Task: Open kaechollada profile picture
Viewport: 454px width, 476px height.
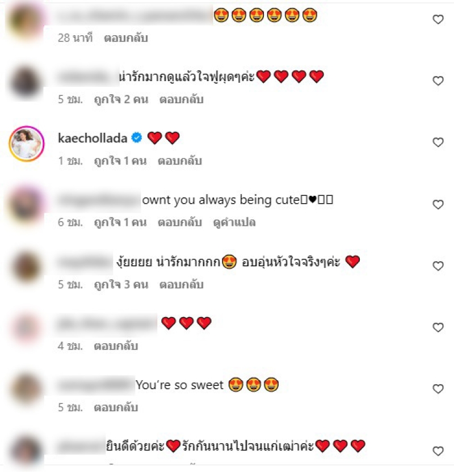Action: coord(27,144)
